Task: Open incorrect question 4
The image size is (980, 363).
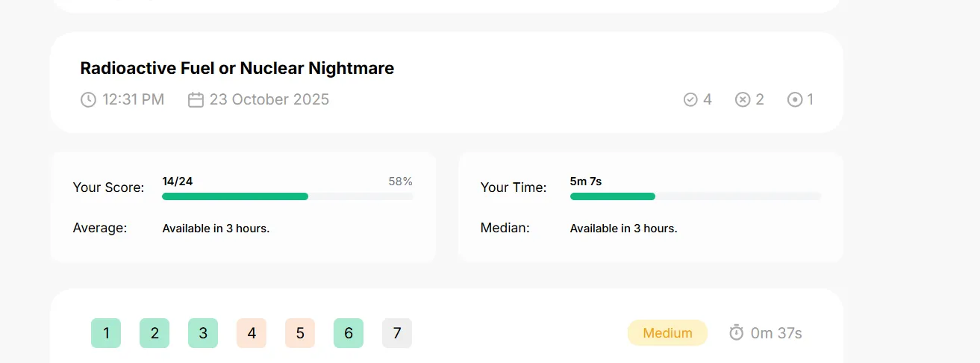Action: click(252, 333)
